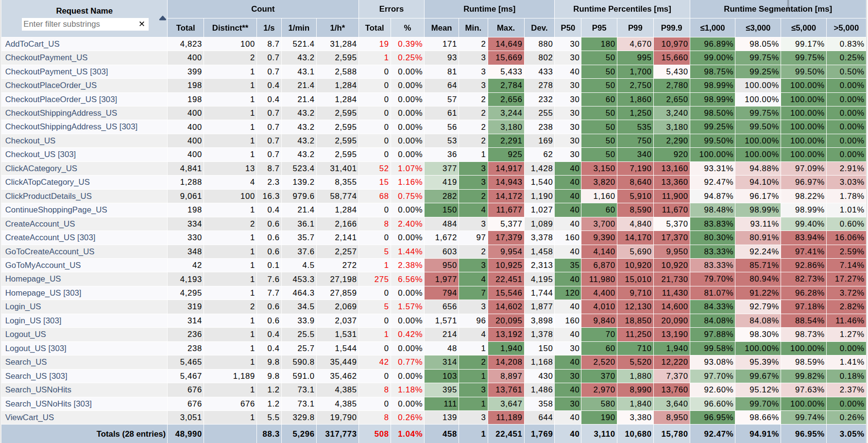Open the Search_USNoHits [303] link

49,404
